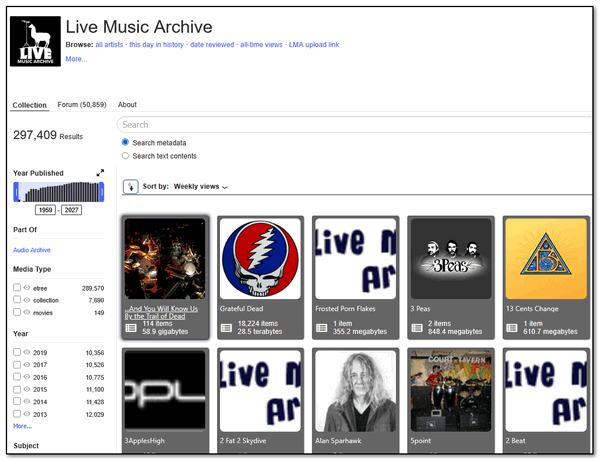Image resolution: width=600 pixels, height=461 pixels.
Task: Switch to the Collection tab
Action: pyautogui.click(x=29, y=105)
